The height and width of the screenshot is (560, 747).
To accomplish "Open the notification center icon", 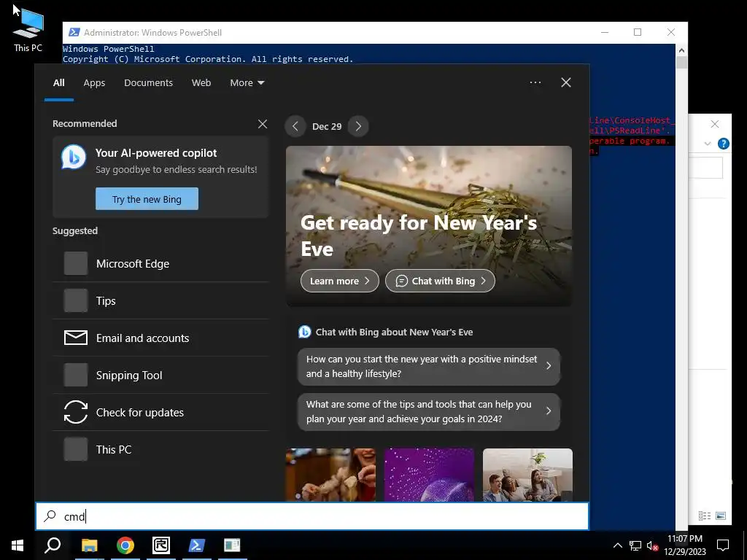I will pos(723,545).
